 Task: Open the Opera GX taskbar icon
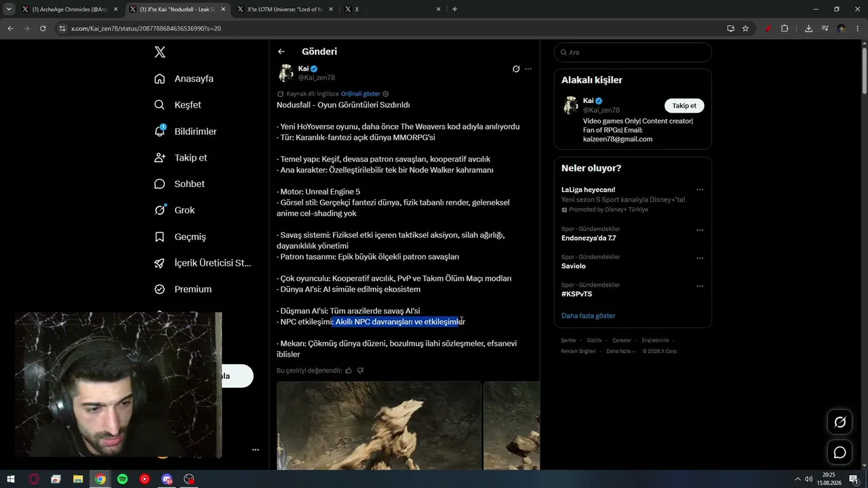coord(34,479)
